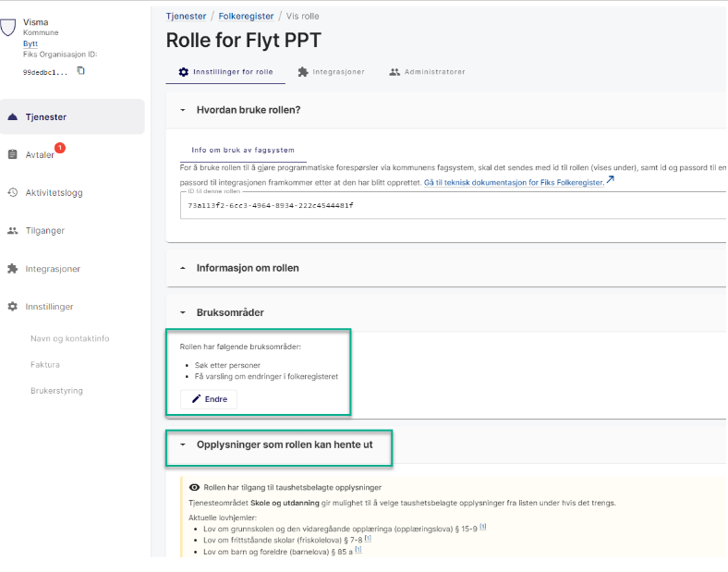
Task: Click the Integrasjoner puzzle icon in sidebar
Action: [12, 269]
